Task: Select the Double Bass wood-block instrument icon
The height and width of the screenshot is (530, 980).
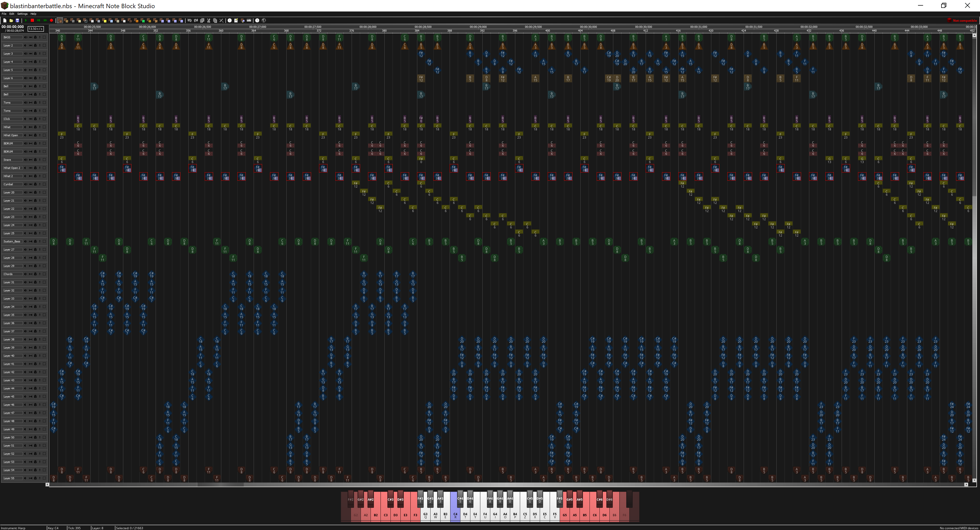Action: [66, 21]
